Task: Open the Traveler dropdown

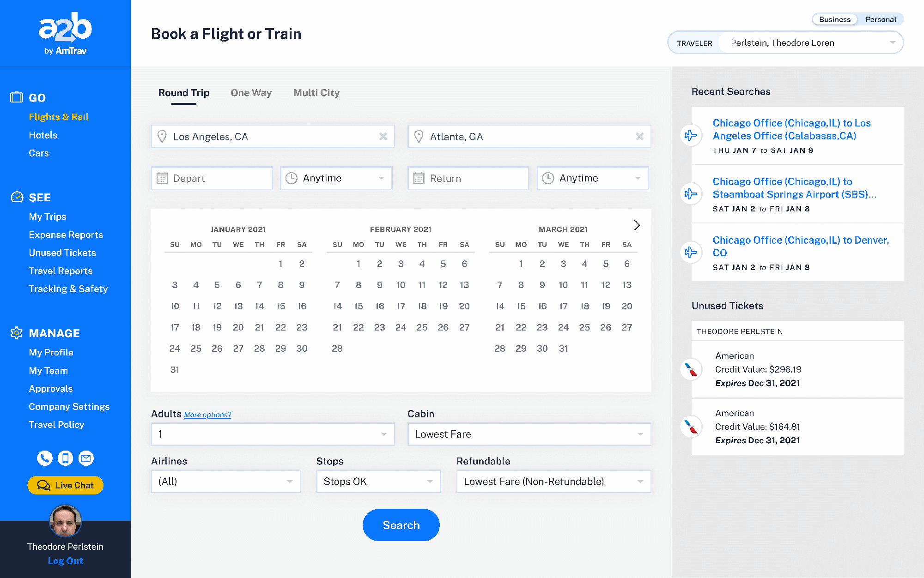Action: [x=810, y=43]
